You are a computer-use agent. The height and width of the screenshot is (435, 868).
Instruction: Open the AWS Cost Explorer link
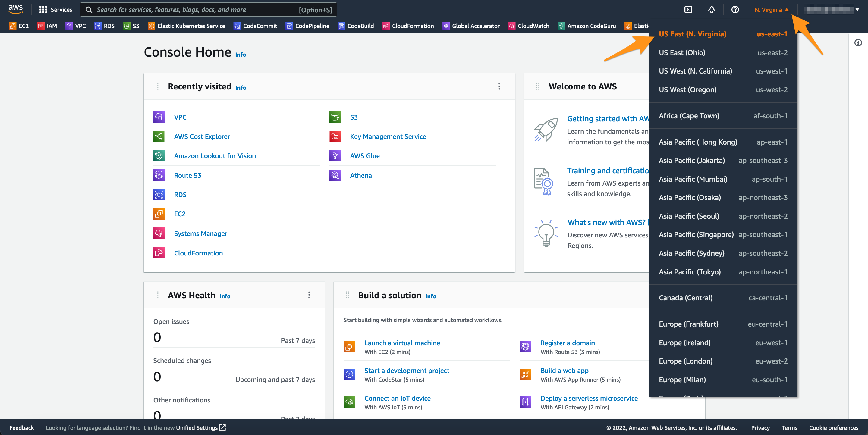tap(202, 136)
